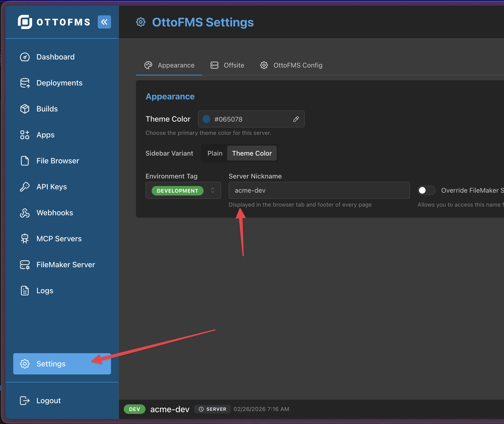
Task: Click the Builds box icon
Action: click(25, 109)
